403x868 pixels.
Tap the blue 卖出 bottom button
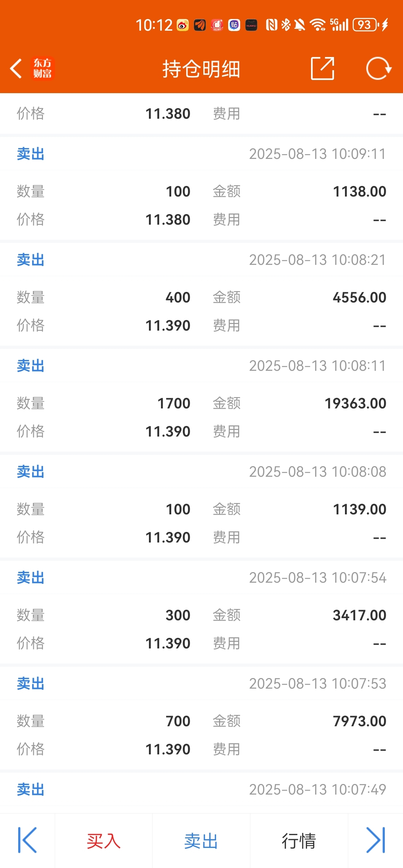tap(201, 841)
